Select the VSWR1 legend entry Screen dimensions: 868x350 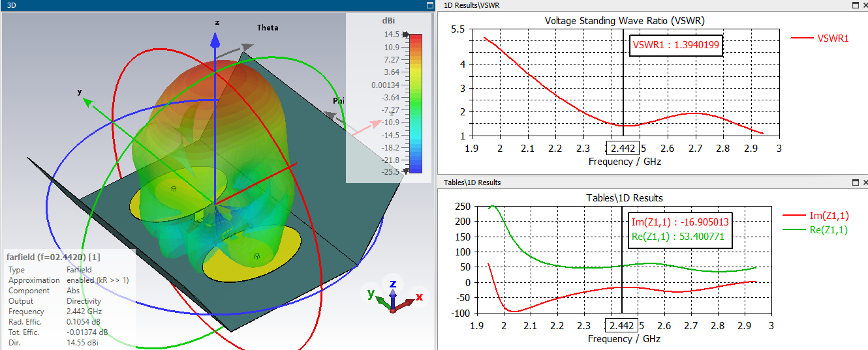coord(820,38)
